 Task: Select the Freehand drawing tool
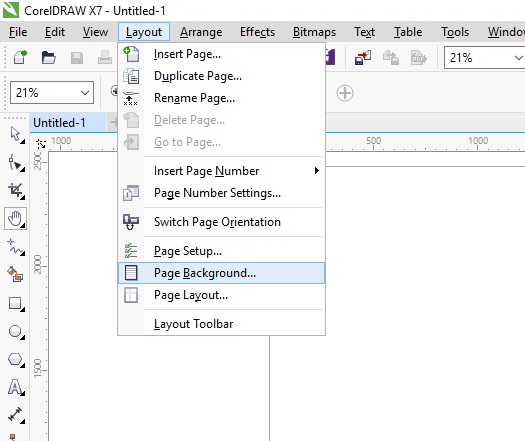tap(16, 247)
